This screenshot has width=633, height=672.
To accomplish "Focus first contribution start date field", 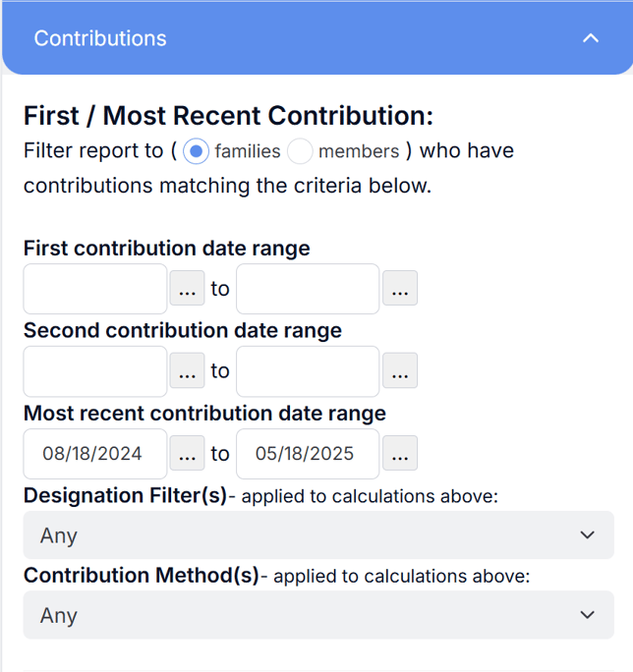I will [95, 289].
